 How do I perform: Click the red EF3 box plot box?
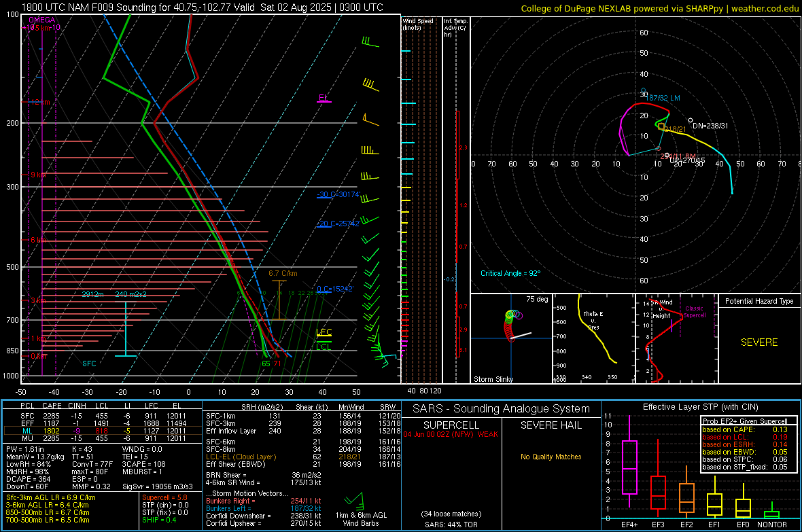tap(658, 493)
